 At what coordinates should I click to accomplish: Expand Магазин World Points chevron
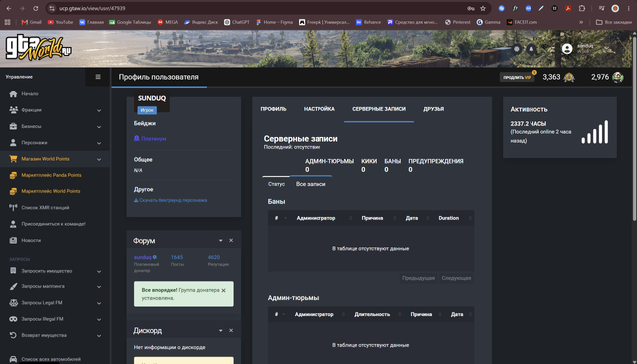click(x=99, y=159)
